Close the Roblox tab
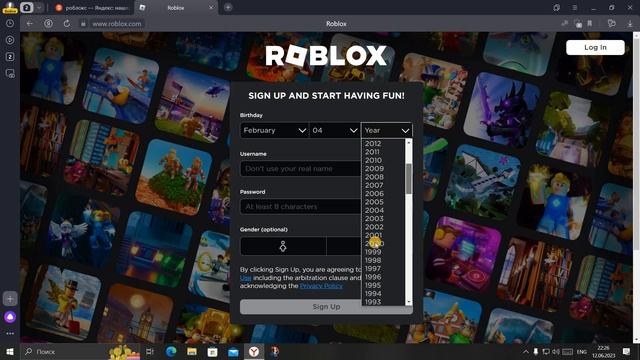This screenshot has height=360, width=640. pyautogui.click(x=211, y=8)
